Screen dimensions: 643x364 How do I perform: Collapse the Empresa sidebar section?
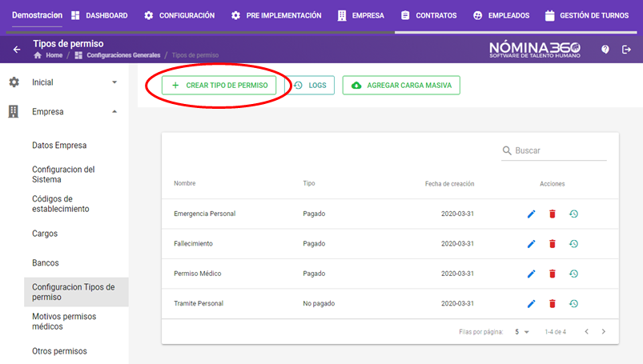[115, 111]
